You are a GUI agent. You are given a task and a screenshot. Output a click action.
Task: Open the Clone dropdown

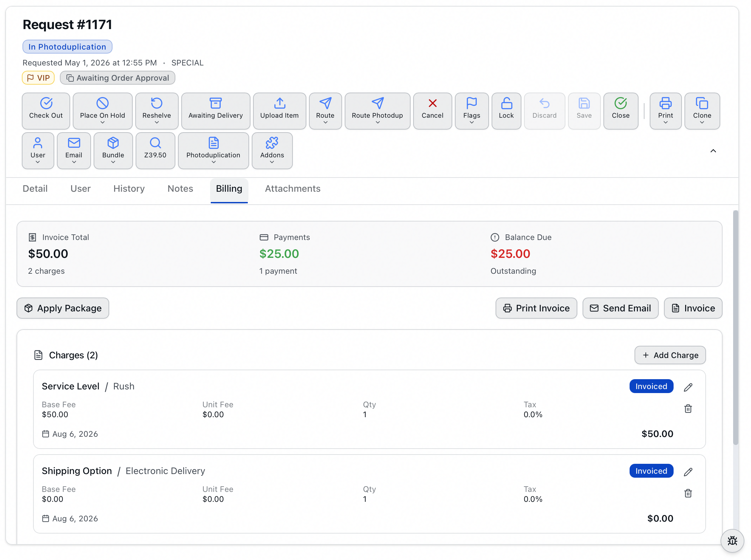coord(702,111)
